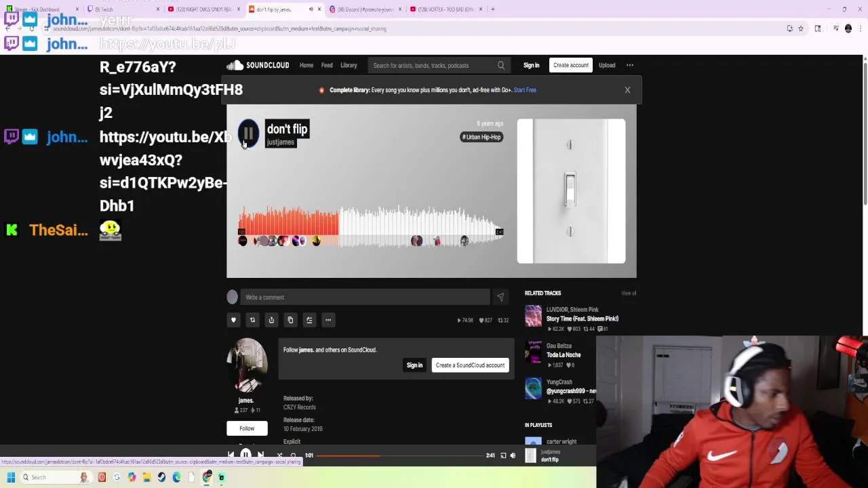Open a new browser tab
868x488 pixels.
[x=493, y=9]
